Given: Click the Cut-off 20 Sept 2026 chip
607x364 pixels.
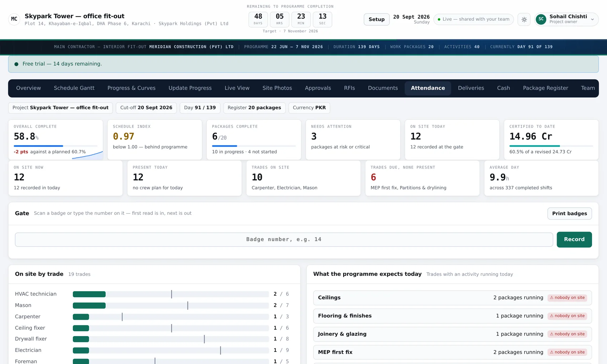Looking at the screenshot, I should click(x=146, y=108).
